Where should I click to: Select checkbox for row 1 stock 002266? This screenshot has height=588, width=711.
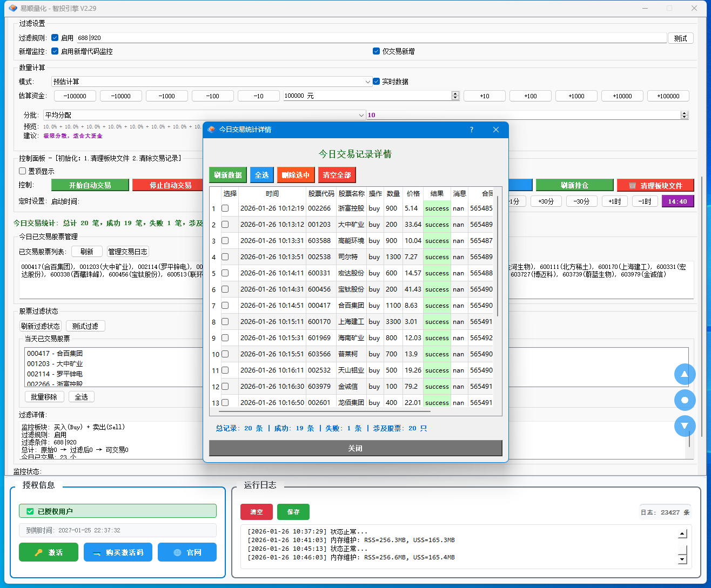click(x=225, y=208)
